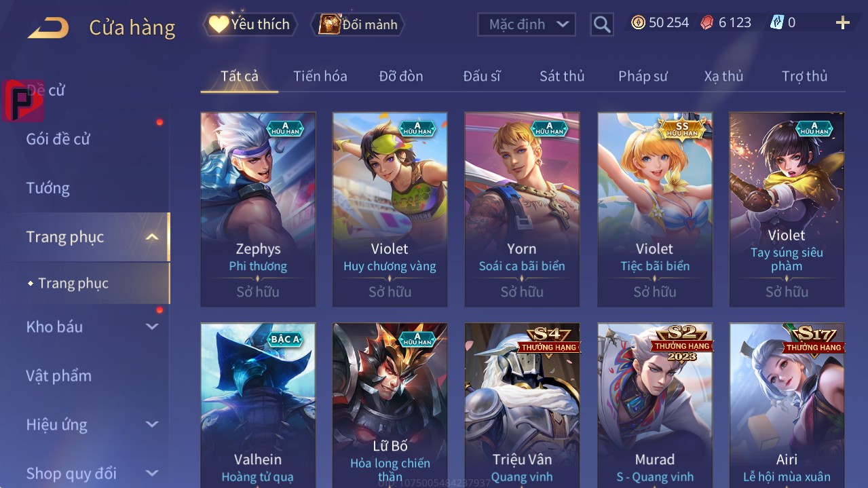Open the Mặc định sort dropdown
This screenshot has height=488, width=868.
pyautogui.click(x=527, y=24)
